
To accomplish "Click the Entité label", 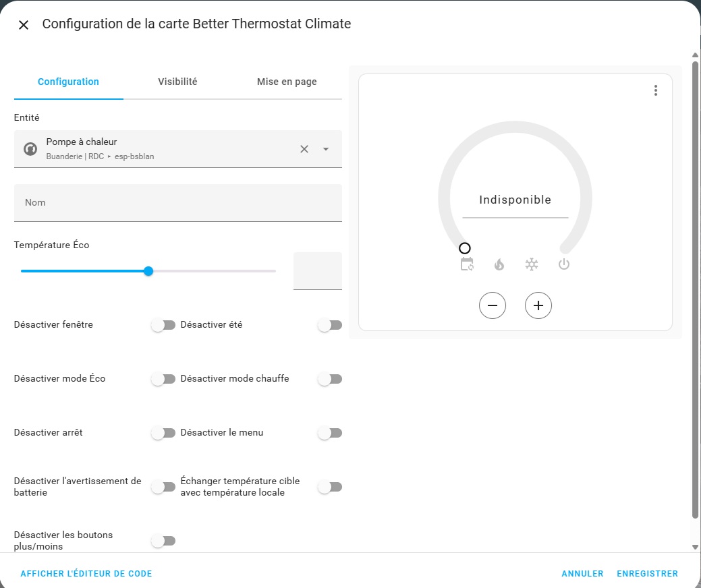I will coord(26,117).
